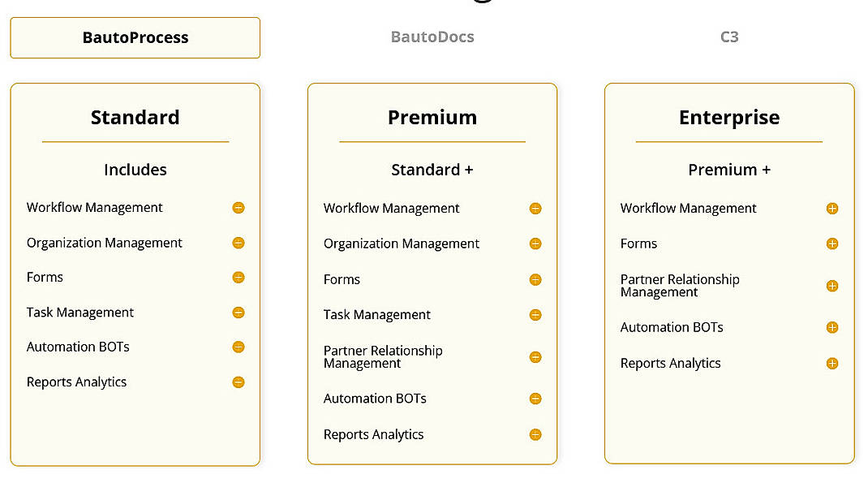
Task: Collapse Forms entry under Standard
Action: (238, 277)
